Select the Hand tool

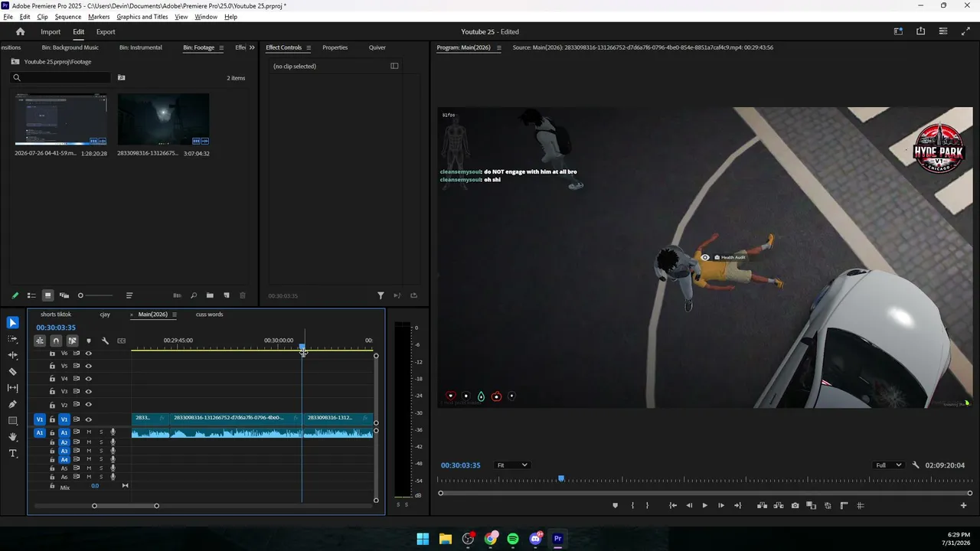coord(12,437)
